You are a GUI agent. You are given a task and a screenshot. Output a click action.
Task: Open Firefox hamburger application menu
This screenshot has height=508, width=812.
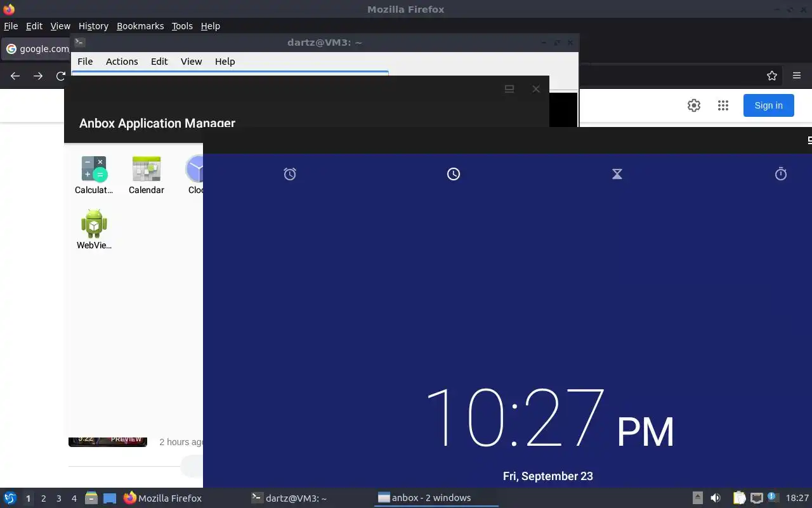[797, 76]
